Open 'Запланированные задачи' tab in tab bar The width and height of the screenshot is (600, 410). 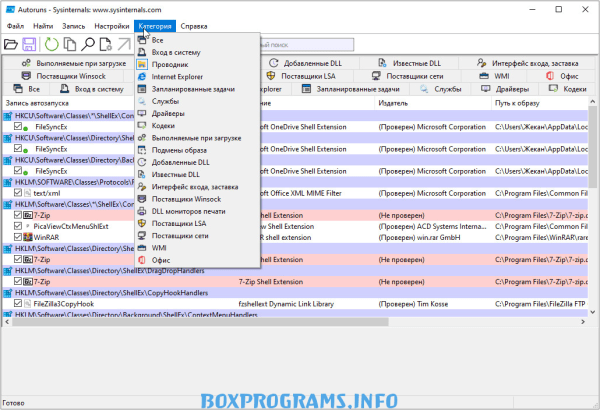(x=350, y=89)
